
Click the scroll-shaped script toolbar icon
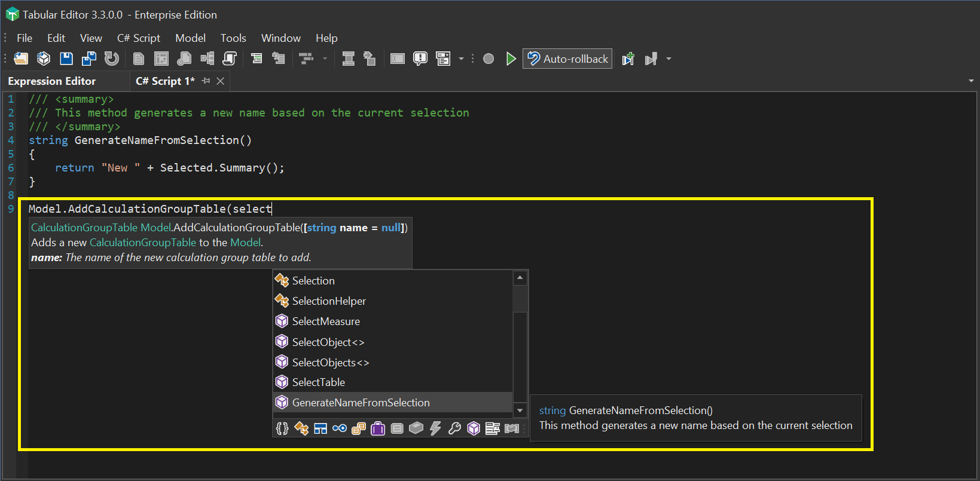coord(230,59)
